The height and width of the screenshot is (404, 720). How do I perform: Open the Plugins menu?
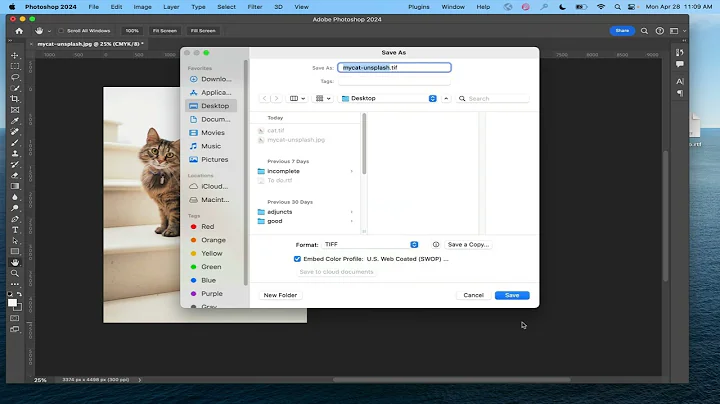pyautogui.click(x=419, y=7)
